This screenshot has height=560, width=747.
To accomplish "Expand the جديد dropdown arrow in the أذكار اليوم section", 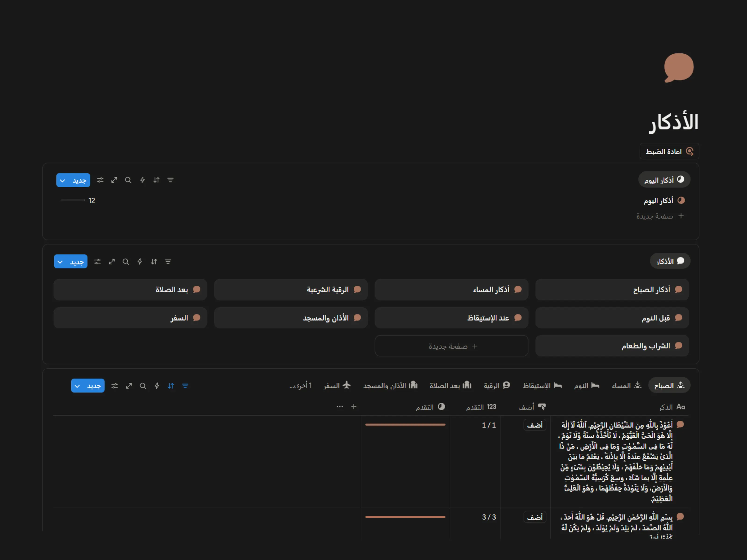I will [63, 181].
